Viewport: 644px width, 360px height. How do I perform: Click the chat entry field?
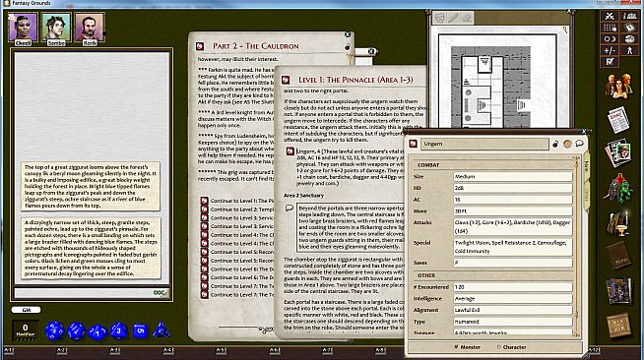coord(83,293)
